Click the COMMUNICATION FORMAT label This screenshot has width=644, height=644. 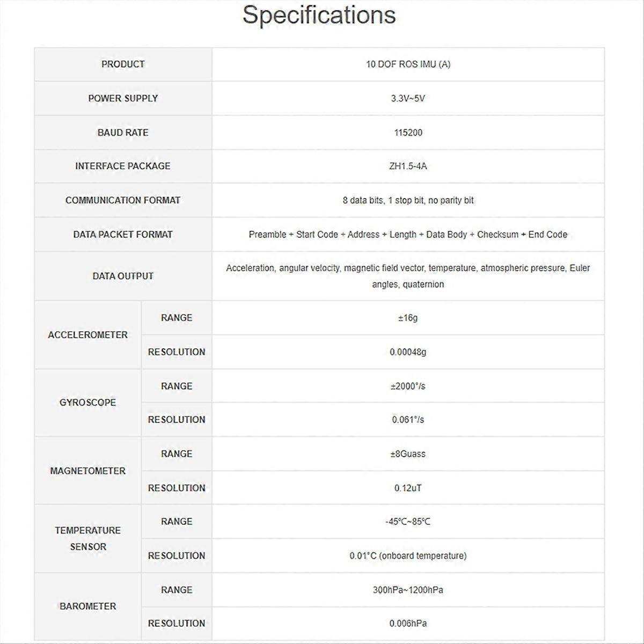[123, 200]
